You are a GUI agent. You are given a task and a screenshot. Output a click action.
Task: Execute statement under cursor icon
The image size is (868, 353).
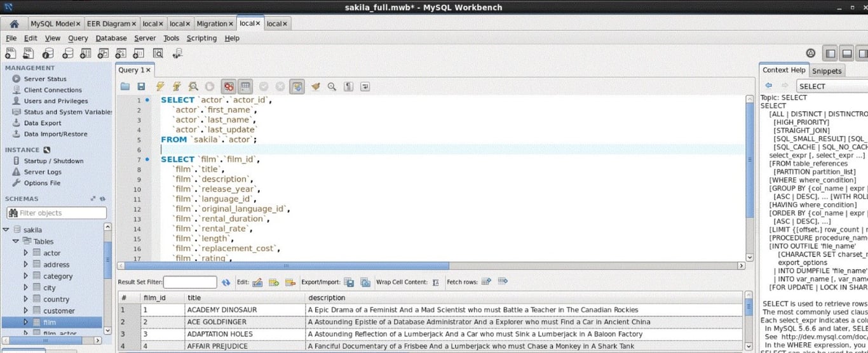[x=177, y=86]
